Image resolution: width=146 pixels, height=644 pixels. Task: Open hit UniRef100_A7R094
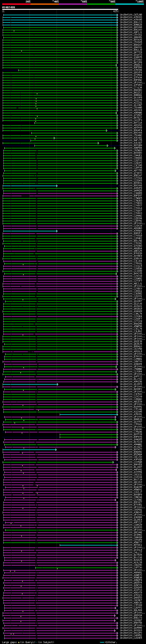tap(131, 70)
